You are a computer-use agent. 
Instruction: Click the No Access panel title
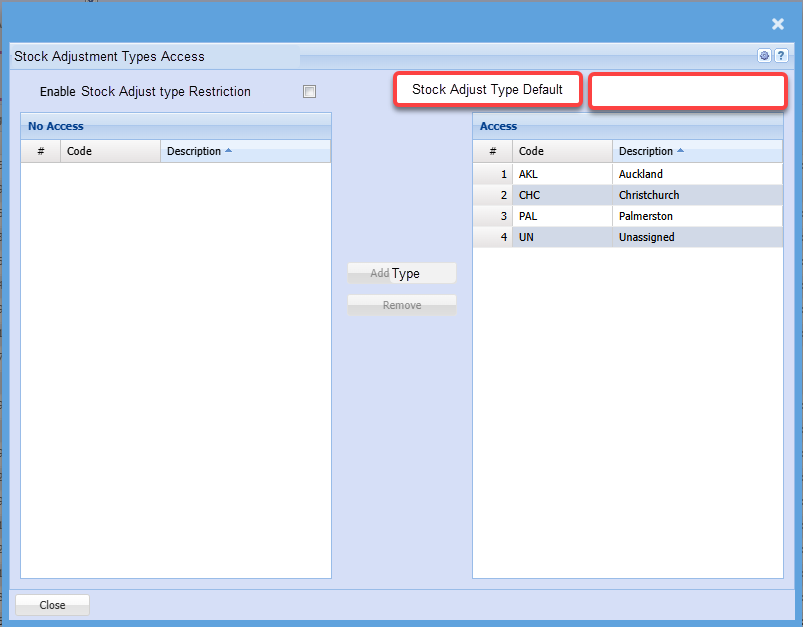tap(56, 126)
